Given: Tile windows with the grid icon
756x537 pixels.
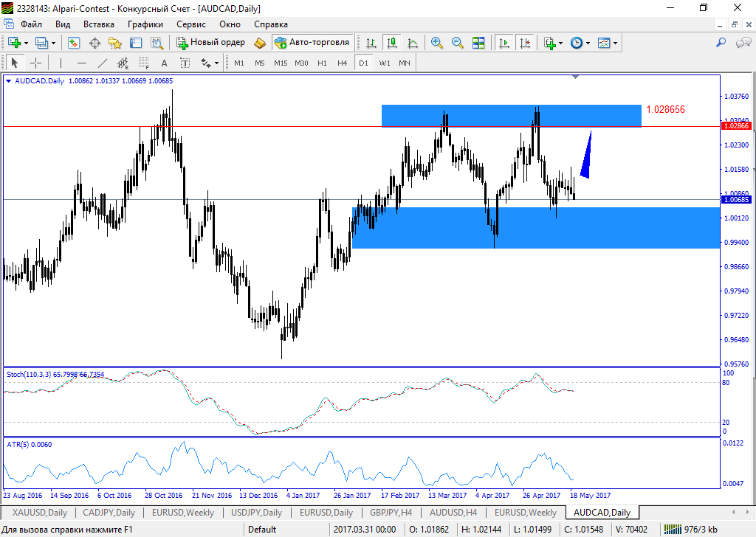Looking at the screenshot, I should click(478, 43).
